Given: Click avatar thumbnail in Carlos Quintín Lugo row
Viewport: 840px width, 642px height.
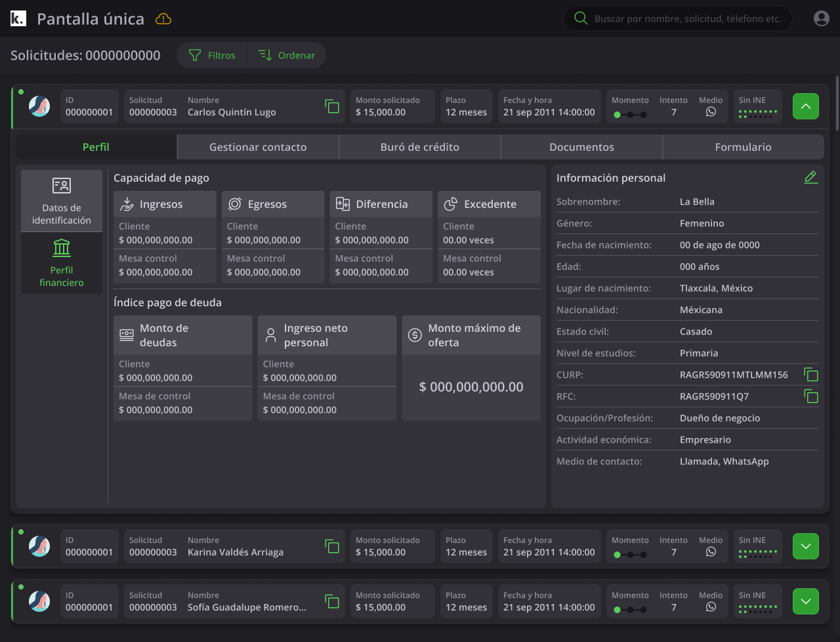Looking at the screenshot, I should coord(39,106).
